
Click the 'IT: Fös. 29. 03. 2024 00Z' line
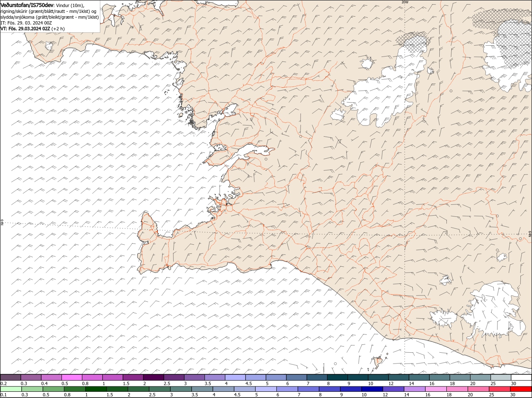click(x=26, y=23)
